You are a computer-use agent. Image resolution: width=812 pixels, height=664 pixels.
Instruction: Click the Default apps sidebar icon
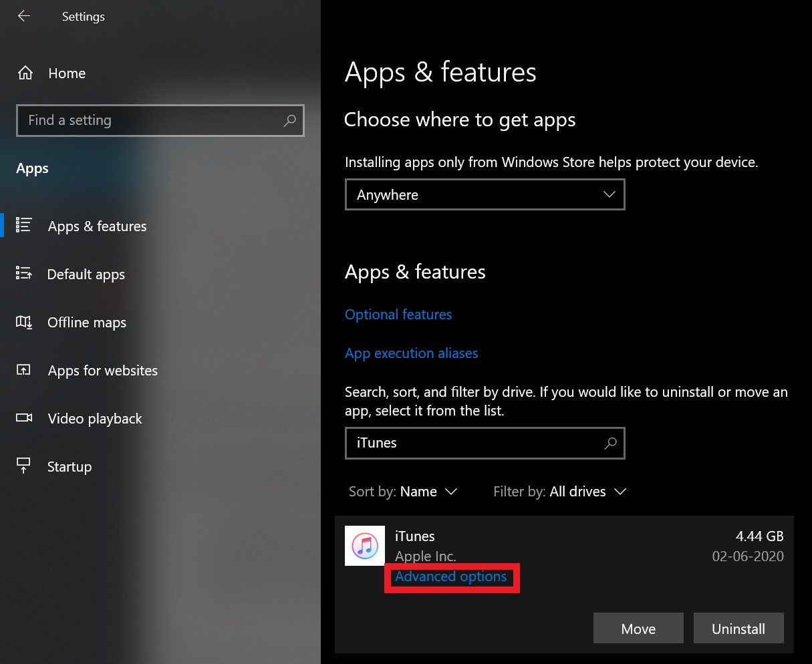(24, 274)
